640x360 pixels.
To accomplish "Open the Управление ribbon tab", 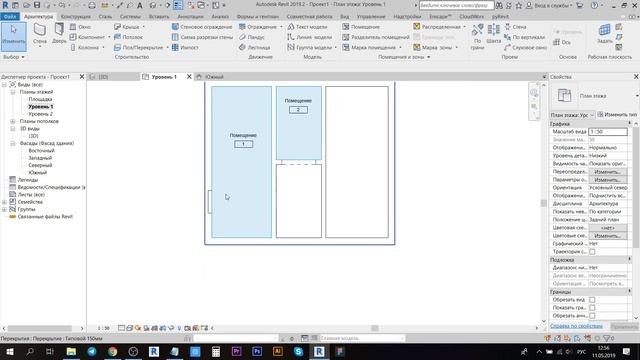I will pyautogui.click(x=371, y=16).
